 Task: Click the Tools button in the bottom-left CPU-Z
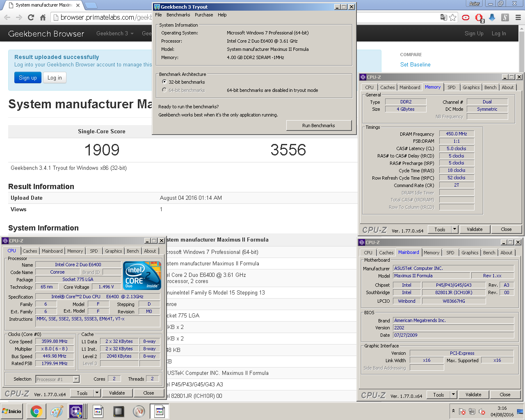coord(82,393)
